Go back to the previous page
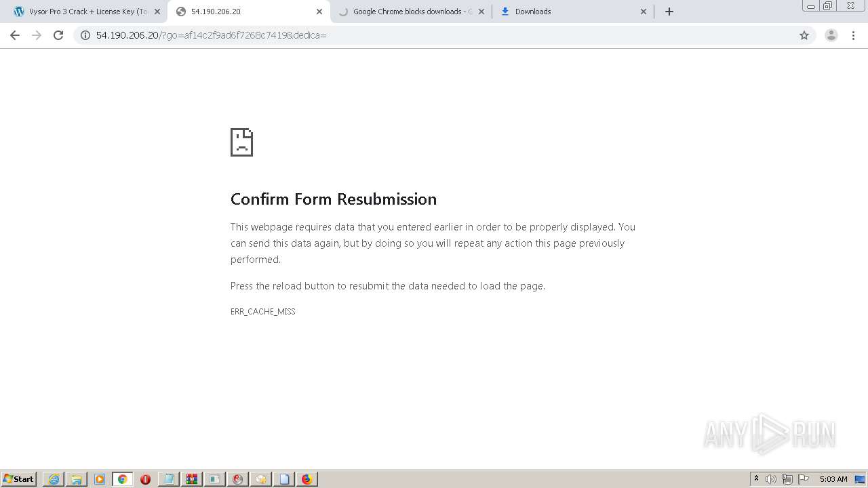Viewport: 868px width, 488px height. coord(15,35)
